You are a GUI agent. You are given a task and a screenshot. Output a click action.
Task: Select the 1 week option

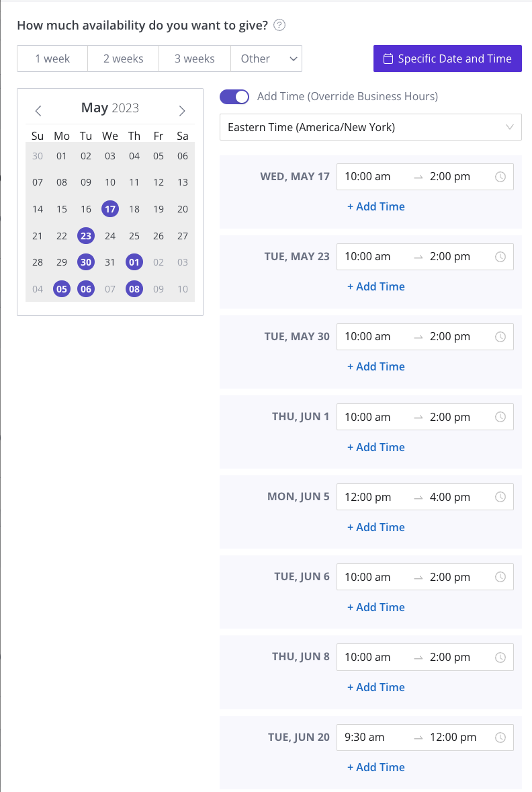(52, 58)
